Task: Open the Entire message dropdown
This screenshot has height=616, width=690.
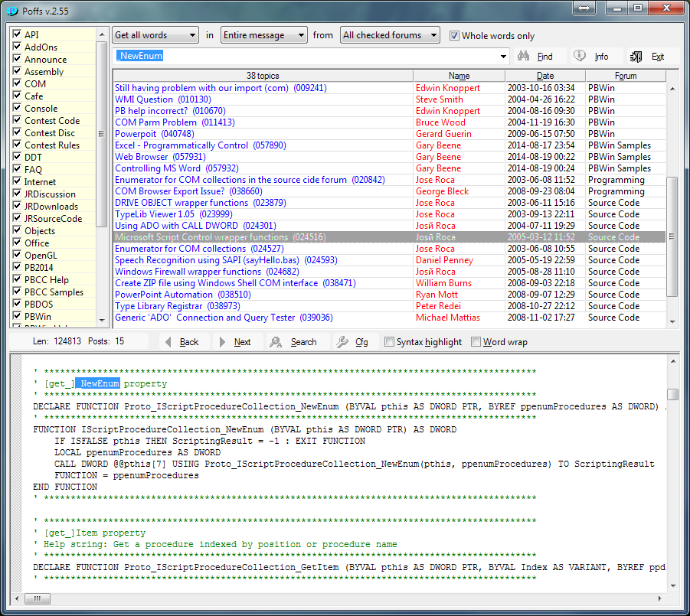Action: click(264, 35)
